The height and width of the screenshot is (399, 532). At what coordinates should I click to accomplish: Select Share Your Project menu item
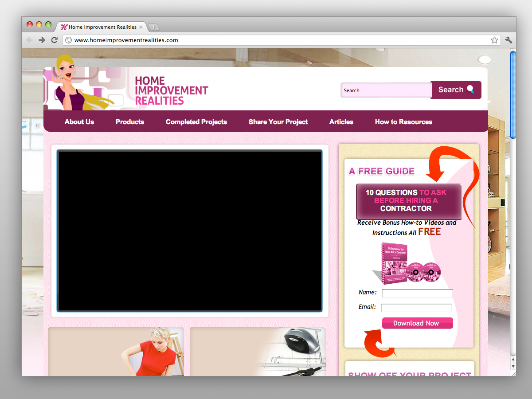278,122
